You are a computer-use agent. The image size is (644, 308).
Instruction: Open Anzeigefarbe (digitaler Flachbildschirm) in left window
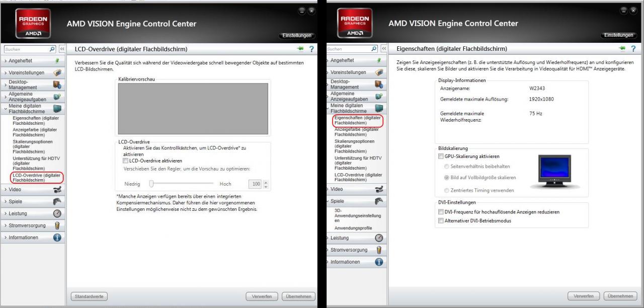coord(35,132)
